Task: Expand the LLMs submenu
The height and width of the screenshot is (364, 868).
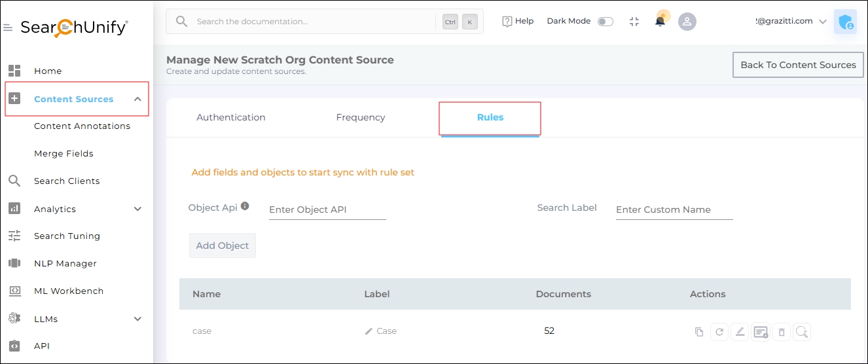Action: 137,319
